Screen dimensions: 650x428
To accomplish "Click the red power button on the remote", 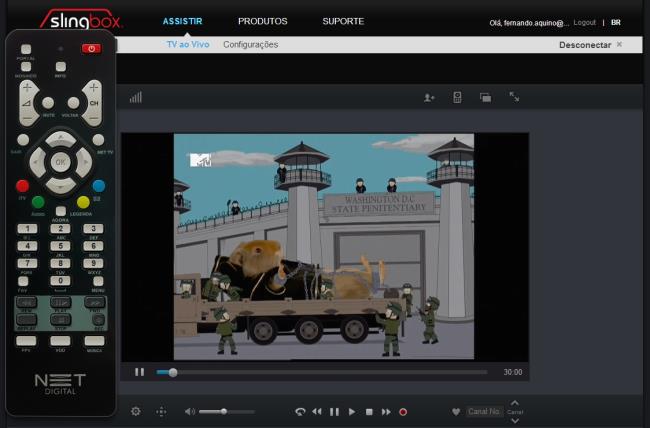I will pyautogui.click(x=91, y=49).
